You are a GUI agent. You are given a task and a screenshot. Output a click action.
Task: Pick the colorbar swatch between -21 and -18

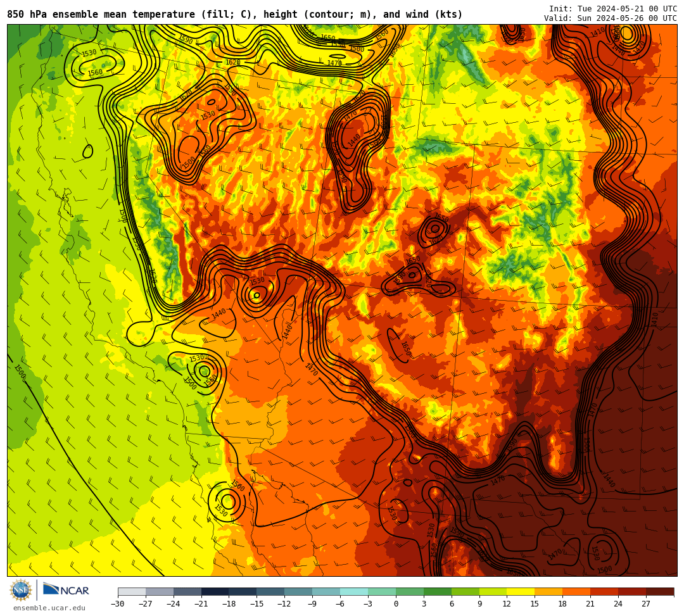tap(215, 591)
